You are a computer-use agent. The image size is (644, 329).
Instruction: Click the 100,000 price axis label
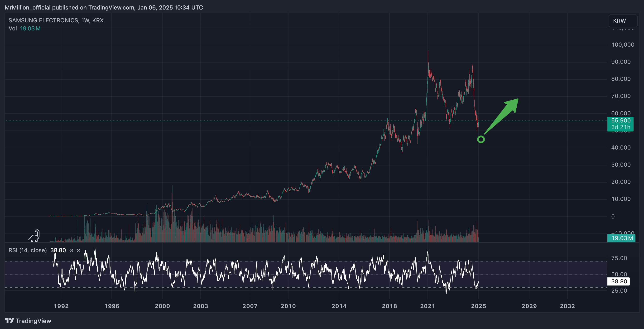click(623, 45)
